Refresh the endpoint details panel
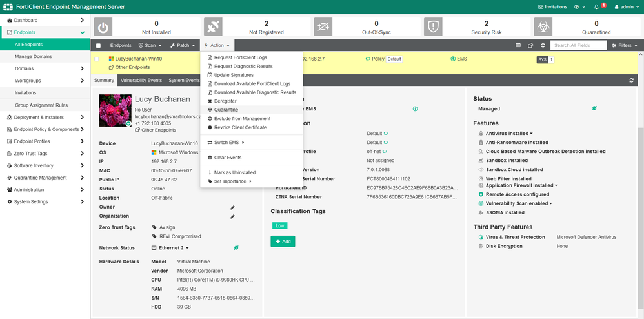Viewport: 644px width, 319px height. pos(632,80)
